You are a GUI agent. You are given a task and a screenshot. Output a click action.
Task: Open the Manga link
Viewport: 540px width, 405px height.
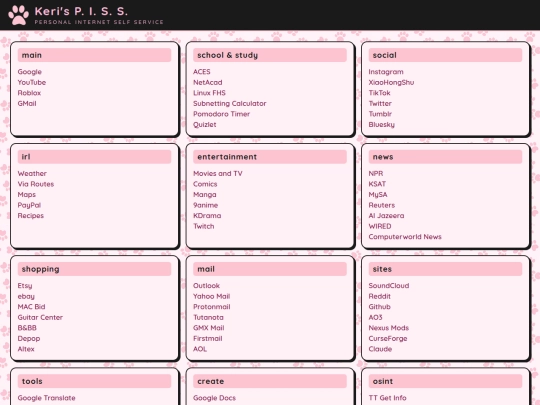click(x=205, y=195)
